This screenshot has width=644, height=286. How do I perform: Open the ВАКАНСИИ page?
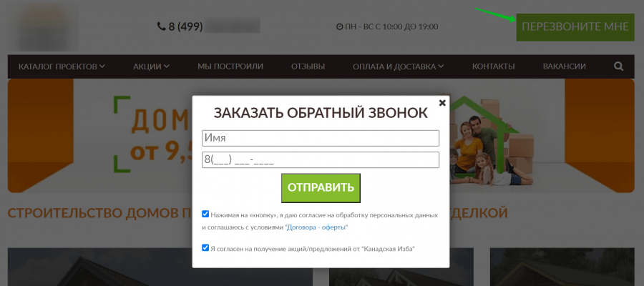tap(564, 66)
